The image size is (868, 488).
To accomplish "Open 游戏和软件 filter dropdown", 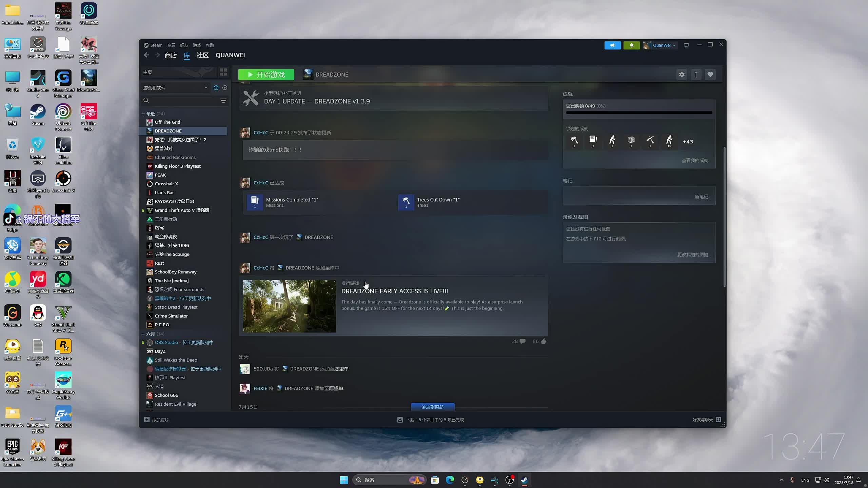I will pyautogui.click(x=175, y=88).
